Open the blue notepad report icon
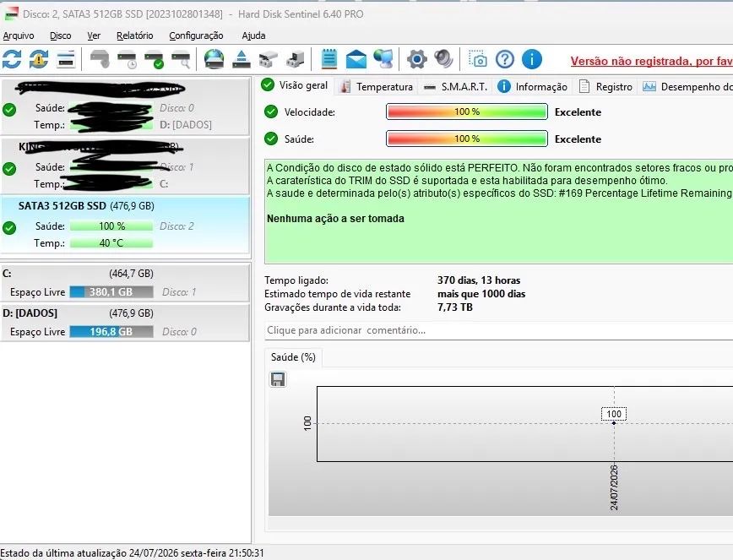Screen dimensions: 733x560 (329, 59)
